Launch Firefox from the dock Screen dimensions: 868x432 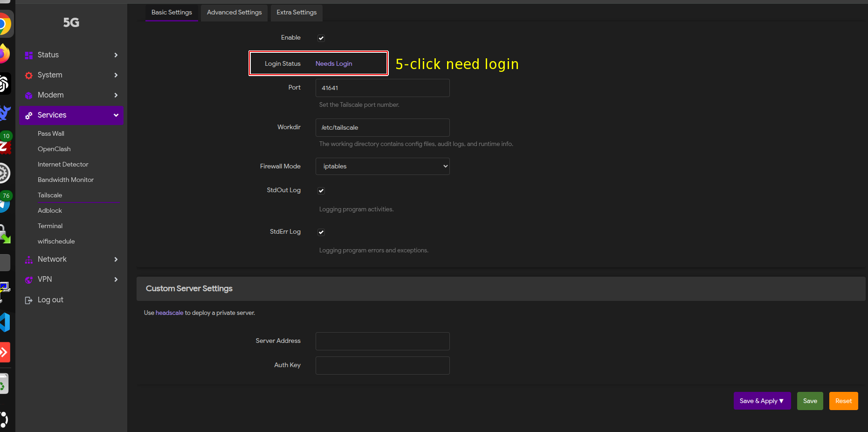[x=4, y=54]
